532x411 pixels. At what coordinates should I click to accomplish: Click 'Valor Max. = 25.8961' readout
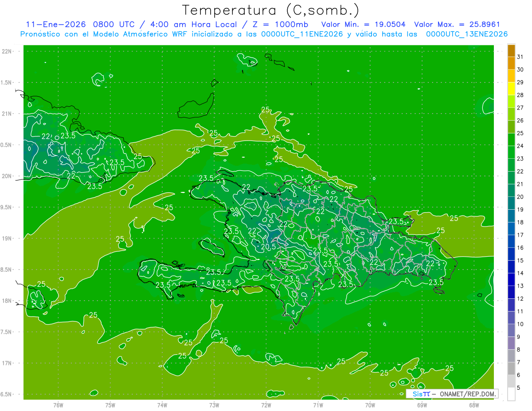click(x=458, y=24)
